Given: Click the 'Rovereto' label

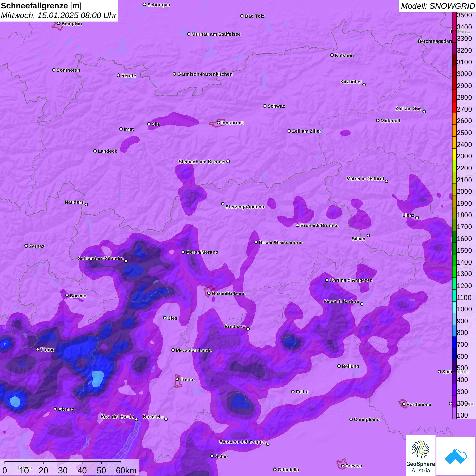Looking at the screenshot, I should click(x=153, y=417).
